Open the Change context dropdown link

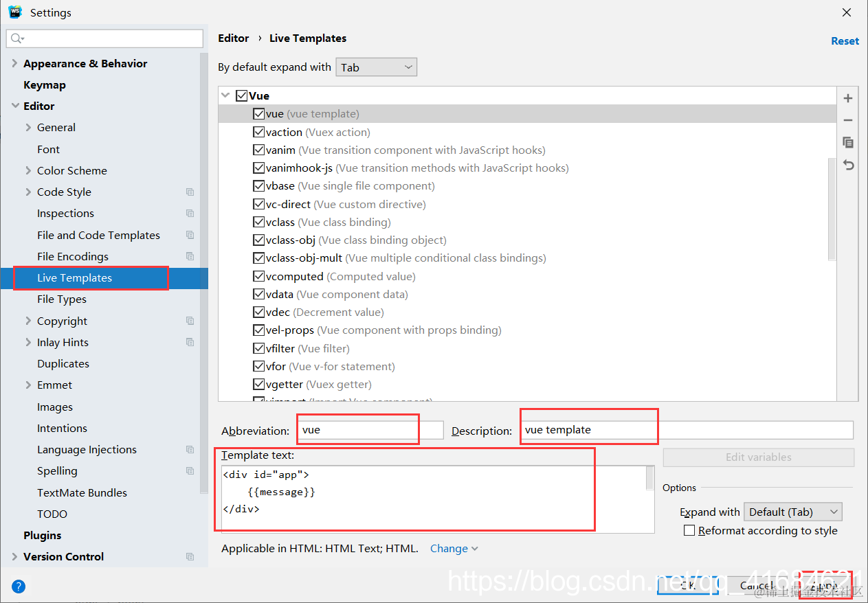click(x=454, y=548)
